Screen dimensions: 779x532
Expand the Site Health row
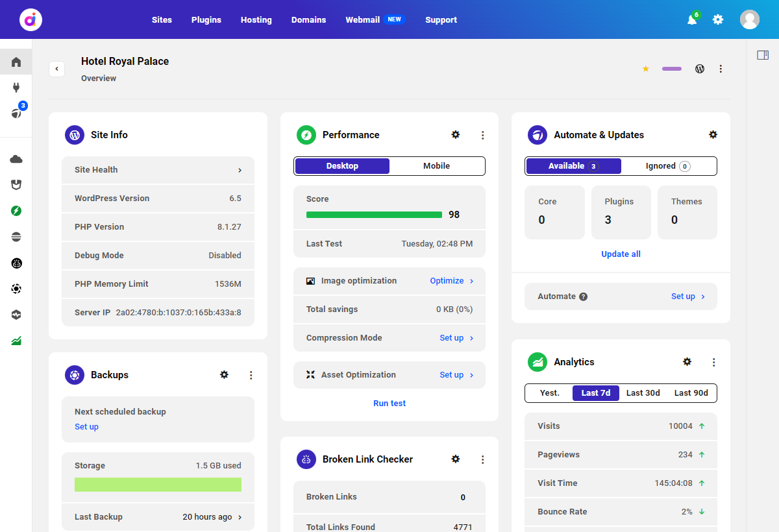(158, 169)
